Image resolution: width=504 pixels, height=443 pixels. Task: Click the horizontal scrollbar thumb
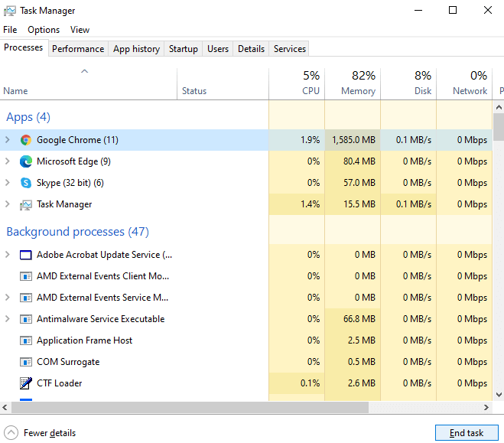190,407
